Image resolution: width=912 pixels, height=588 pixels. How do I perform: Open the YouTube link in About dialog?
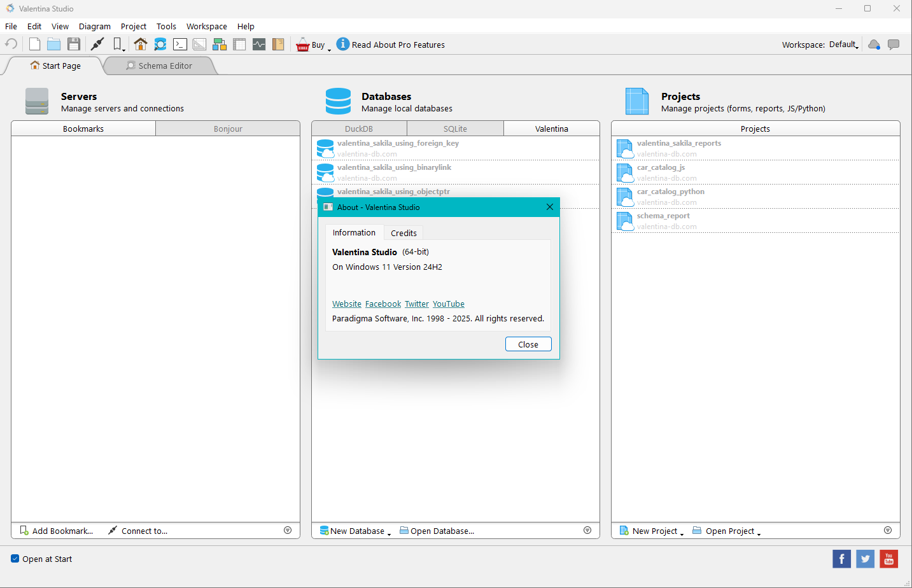click(x=449, y=304)
